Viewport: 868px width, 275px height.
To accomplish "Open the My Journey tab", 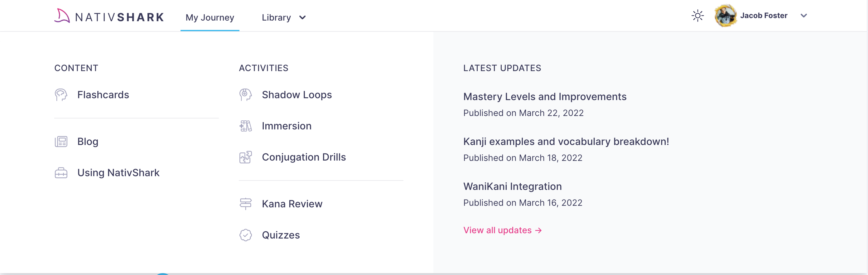I will 210,17.
